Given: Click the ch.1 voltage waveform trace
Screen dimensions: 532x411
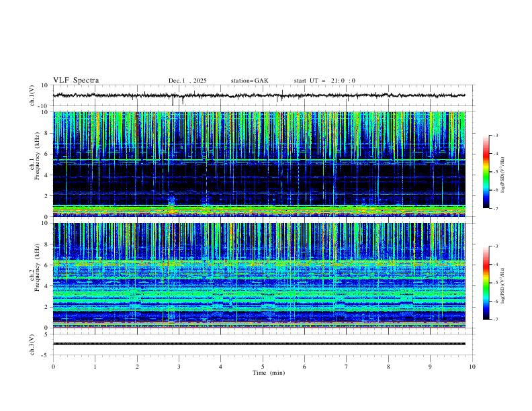Looking at the screenshot, I should point(259,95).
